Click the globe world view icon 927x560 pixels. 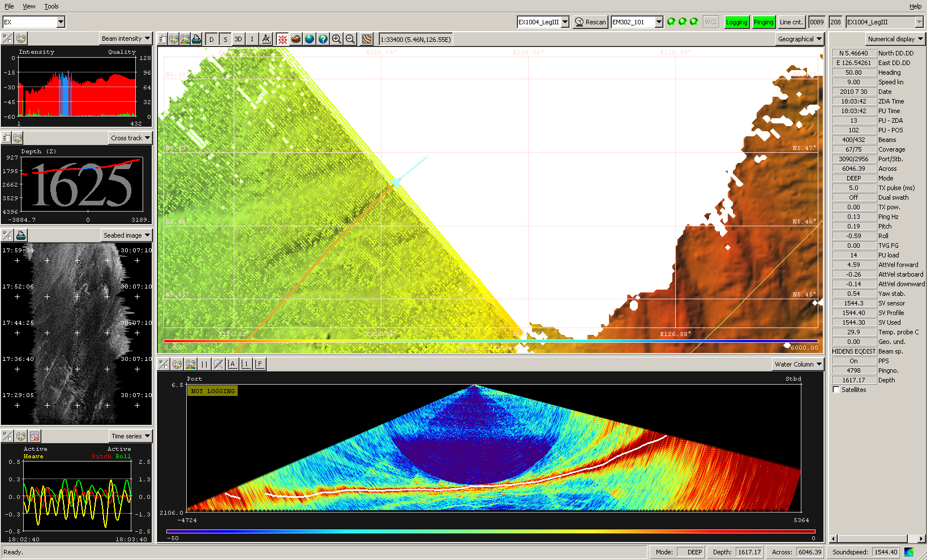[309, 39]
